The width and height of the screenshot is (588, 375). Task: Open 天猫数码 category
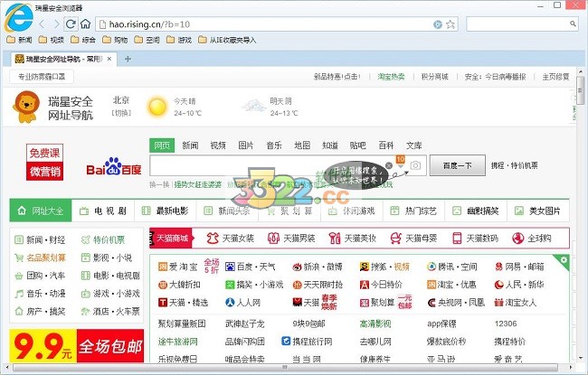click(x=475, y=239)
